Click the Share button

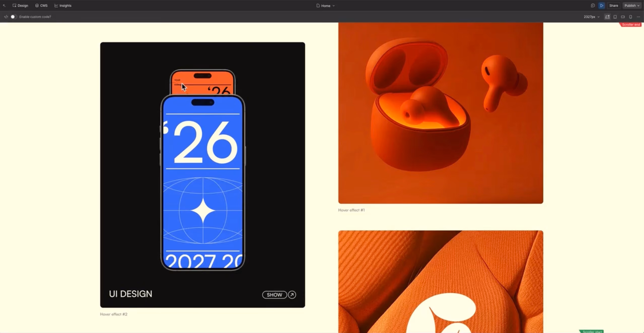coord(614,6)
